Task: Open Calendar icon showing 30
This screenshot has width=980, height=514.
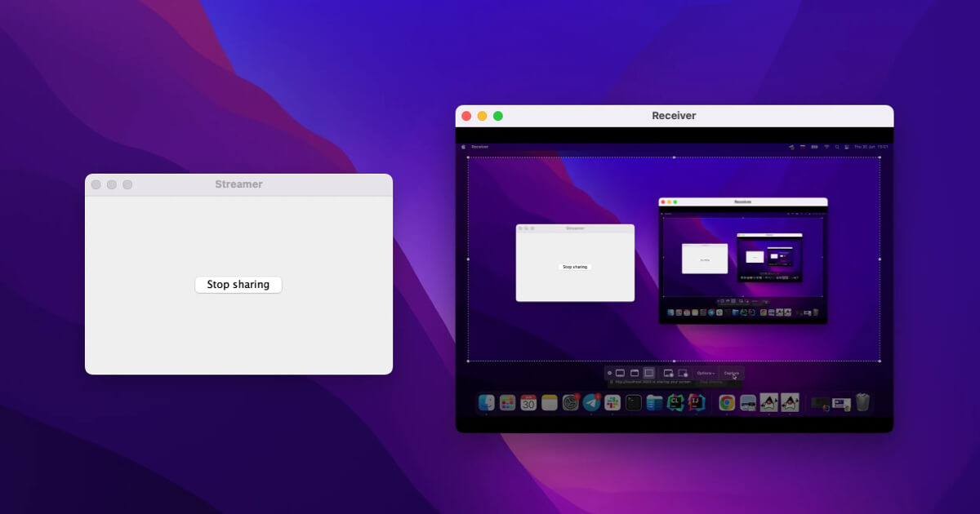Action: [x=528, y=402]
